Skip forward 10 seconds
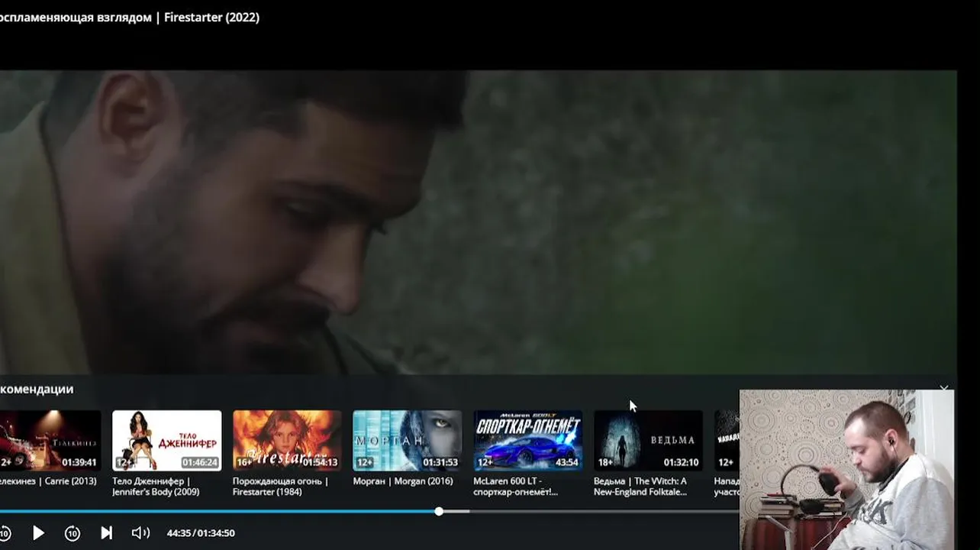980x550 pixels. [73, 533]
